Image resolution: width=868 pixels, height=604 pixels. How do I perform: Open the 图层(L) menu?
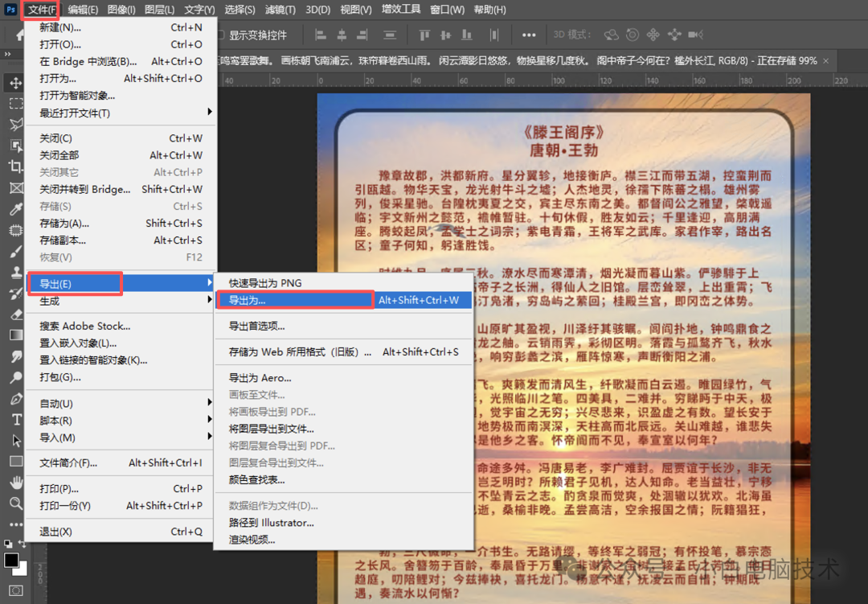click(x=159, y=10)
